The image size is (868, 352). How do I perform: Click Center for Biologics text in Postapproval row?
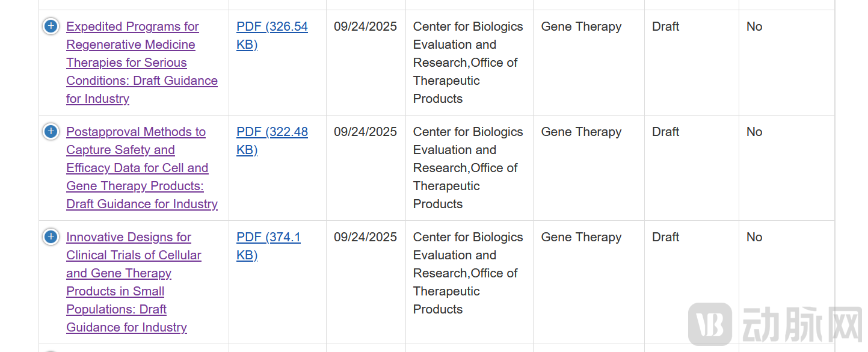point(467,132)
